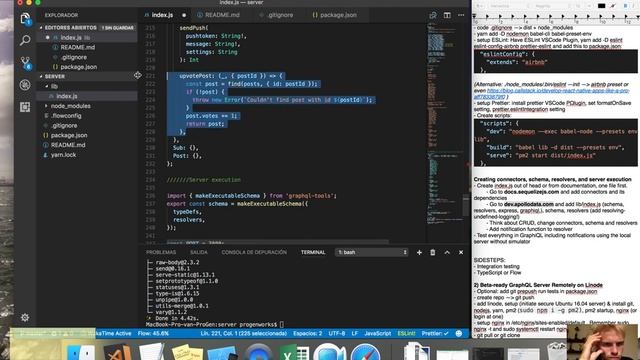Change indentation via Espacios: 2
The width and height of the screenshot is (640, 360).
[307, 333]
